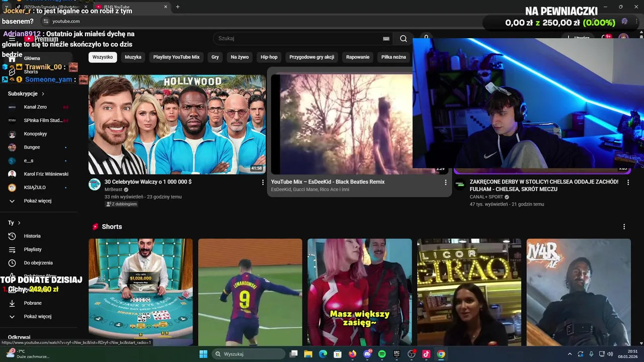Open Microsoft Edge from the taskbar
The width and height of the screenshot is (644, 362).
(x=323, y=354)
